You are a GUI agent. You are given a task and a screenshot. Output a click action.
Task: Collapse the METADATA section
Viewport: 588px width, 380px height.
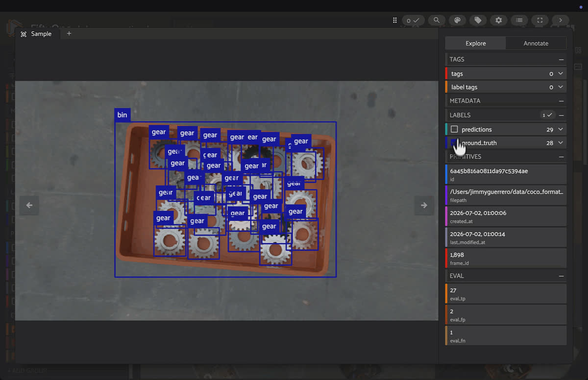point(561,101)
